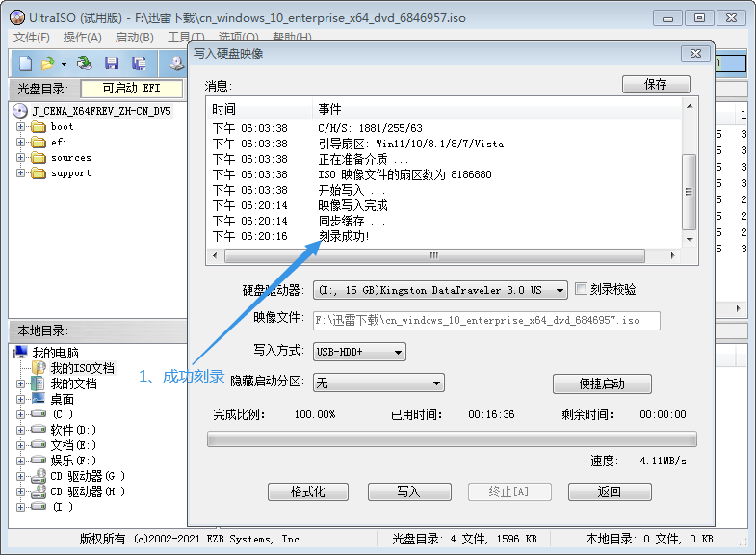The image size is (756, 555).
Task: Click the sources folder icon
Action: click(39, 158)
